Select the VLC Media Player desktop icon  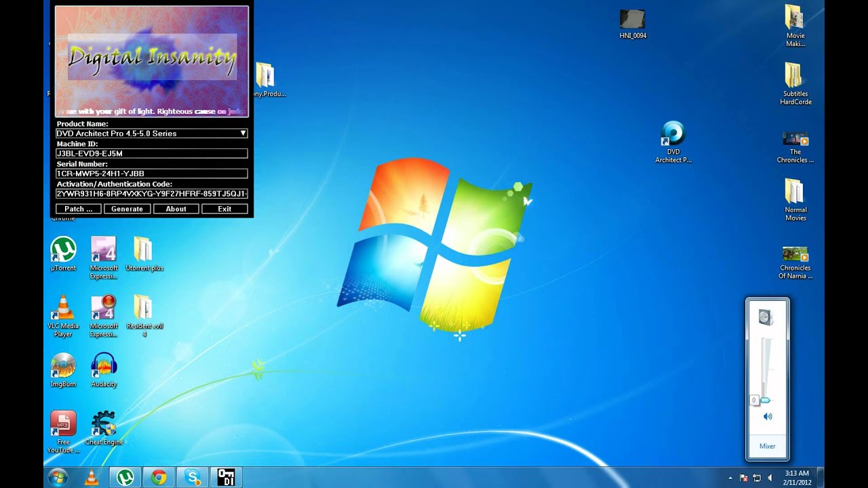pyautogui.click(x=64, y=316)
